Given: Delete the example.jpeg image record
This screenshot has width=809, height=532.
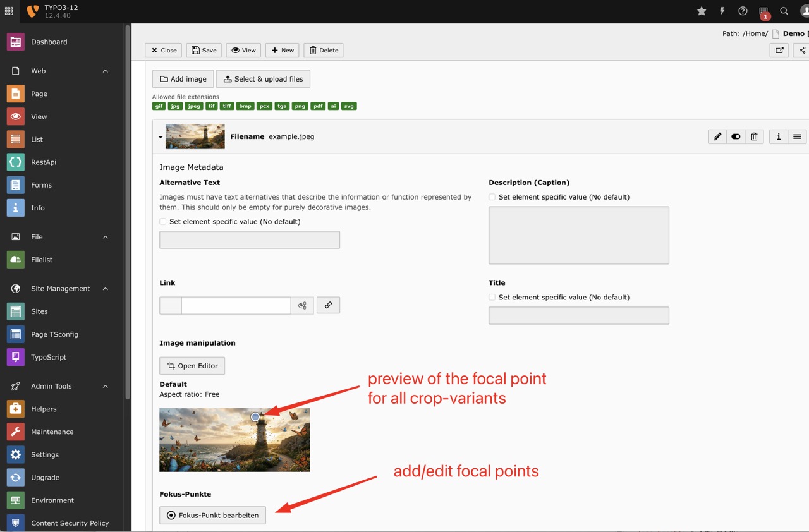Looking at the screenshot, I should point(754,136).
